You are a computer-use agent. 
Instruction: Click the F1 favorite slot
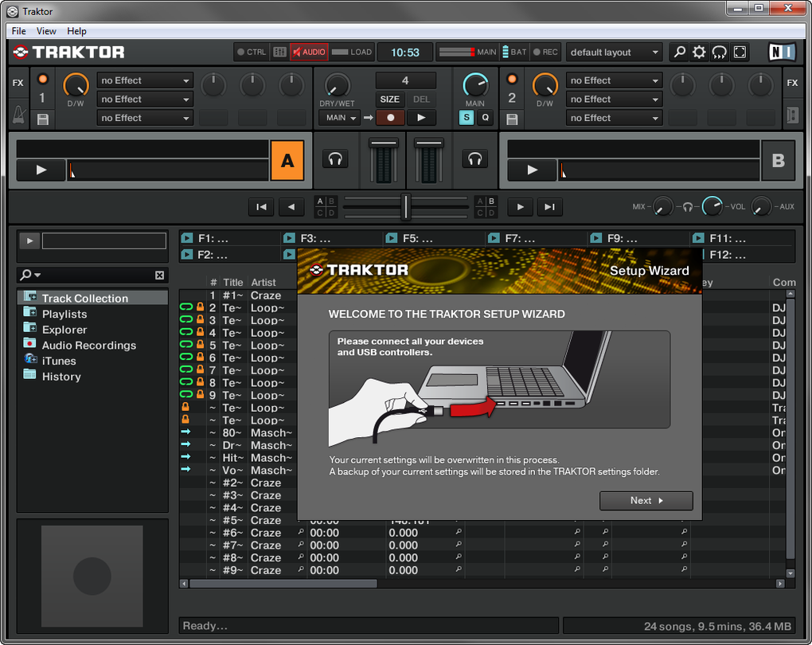point(230,238)
